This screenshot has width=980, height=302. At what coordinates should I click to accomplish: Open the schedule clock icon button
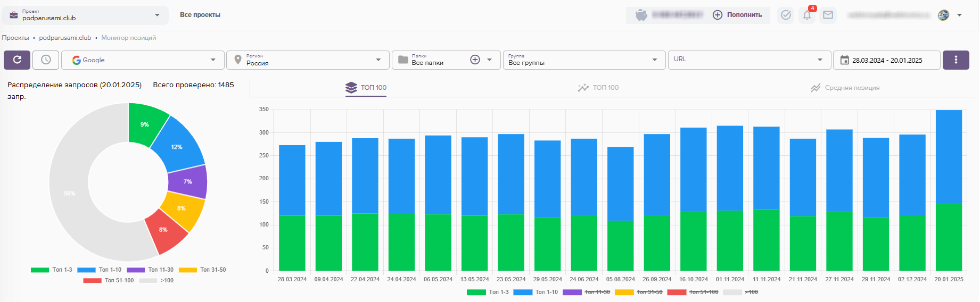point(46,60)
